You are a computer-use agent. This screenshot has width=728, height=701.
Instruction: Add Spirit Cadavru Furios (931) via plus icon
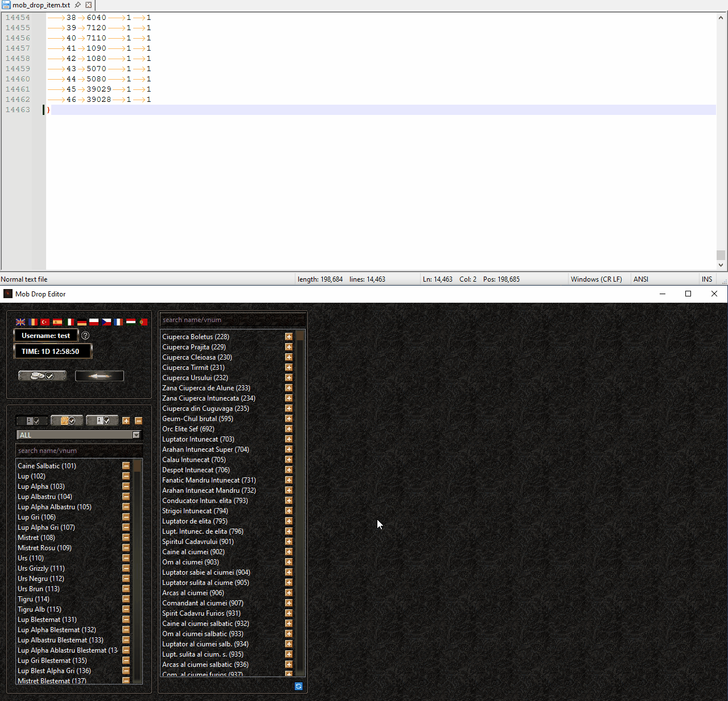tap(289, 613)
